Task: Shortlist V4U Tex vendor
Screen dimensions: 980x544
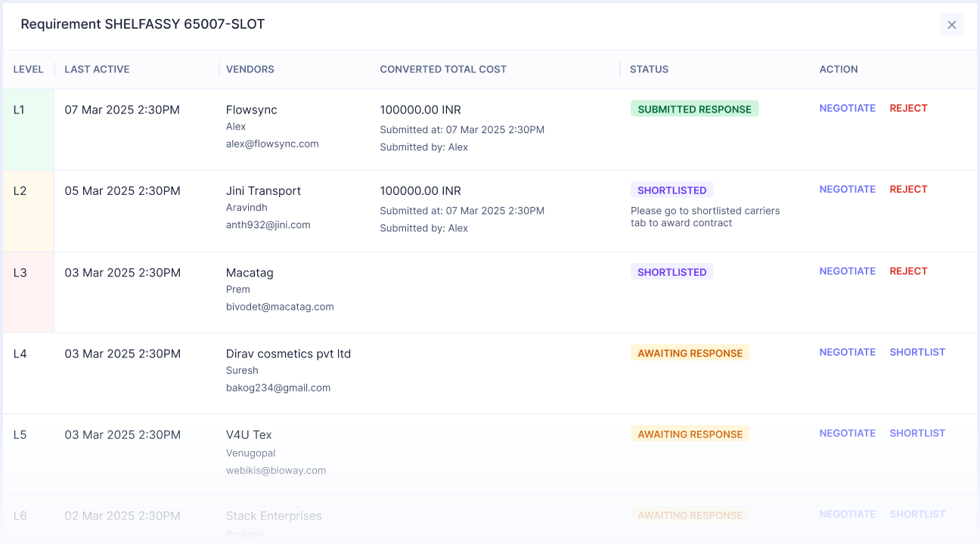Action: pos(917,433)
